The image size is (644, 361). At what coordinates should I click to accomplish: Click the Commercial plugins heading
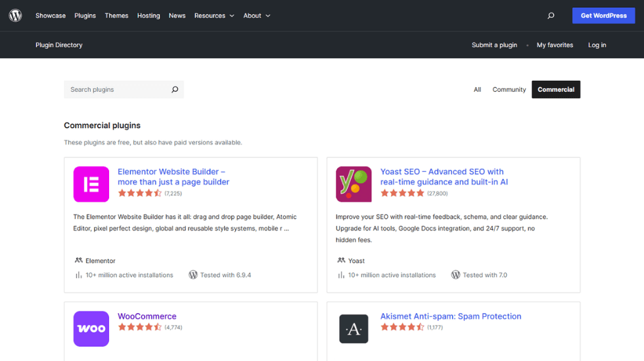point(102,125)
